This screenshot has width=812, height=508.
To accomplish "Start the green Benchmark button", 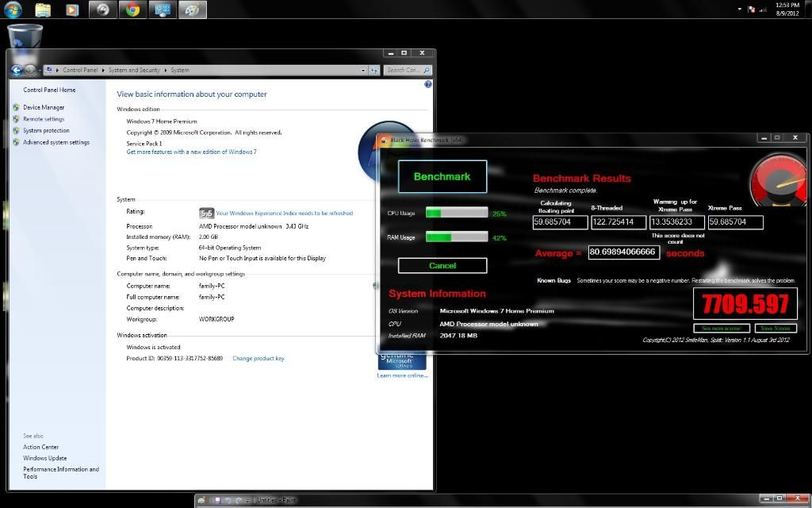I will pyautogui.click(x=442, y=176).
